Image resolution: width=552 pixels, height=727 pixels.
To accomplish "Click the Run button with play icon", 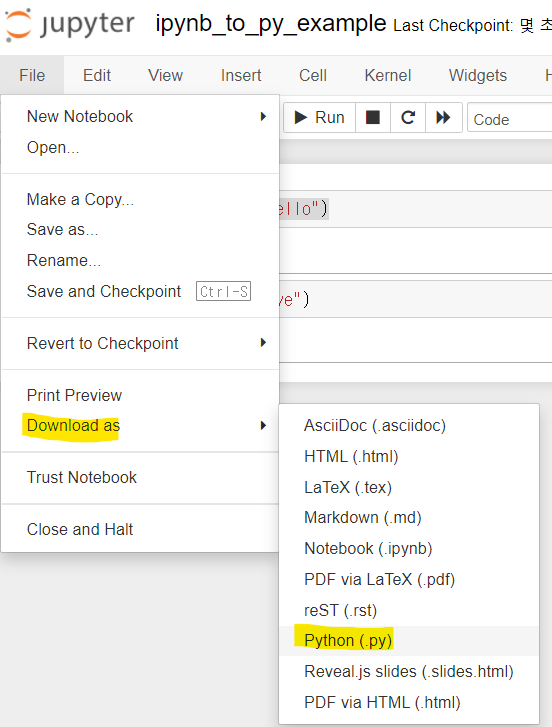I will 319,117.
